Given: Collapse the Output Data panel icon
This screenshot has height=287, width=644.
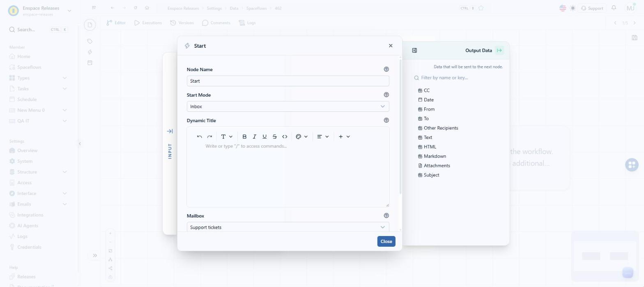Looking at the screenshot, I should [x=414, y=51].
